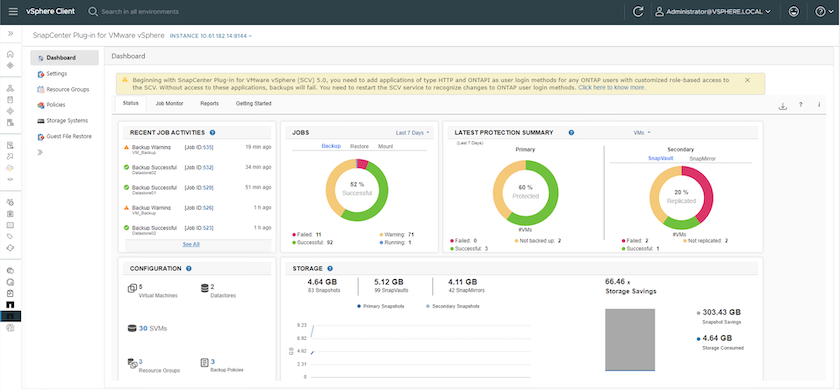Open Job ID 532 link
The height and width of the screenshot is (390, 840).
[208, 167]
